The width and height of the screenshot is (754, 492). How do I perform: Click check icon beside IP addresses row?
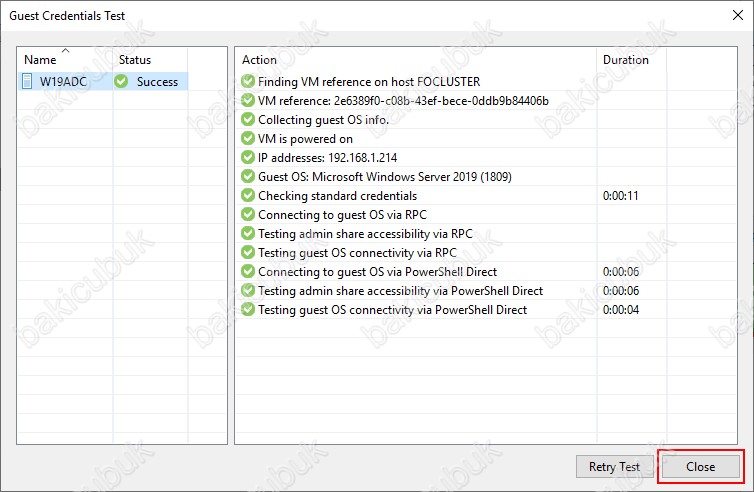248,157
